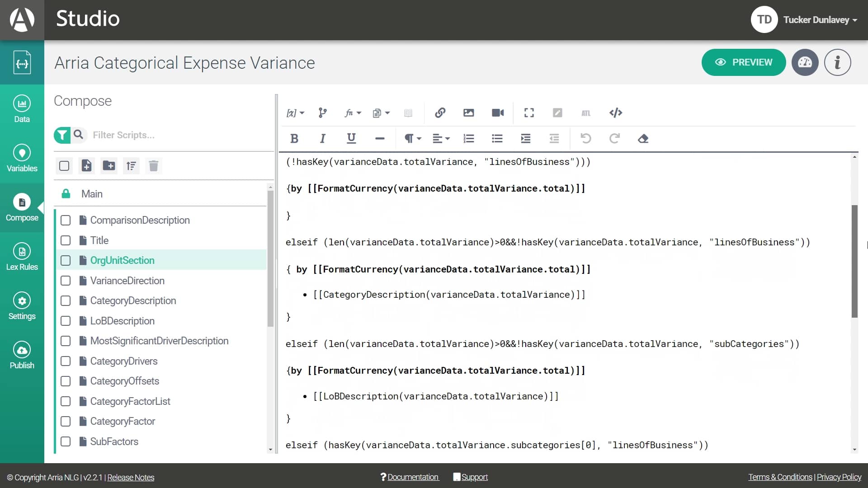
Task: Insert a horizontal line
Action: click(380, 139)
